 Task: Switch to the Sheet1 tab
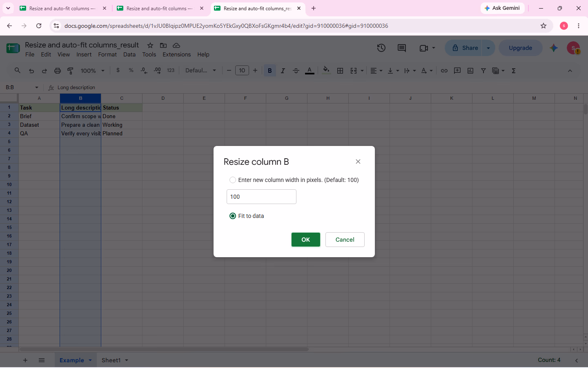(111, 360)
